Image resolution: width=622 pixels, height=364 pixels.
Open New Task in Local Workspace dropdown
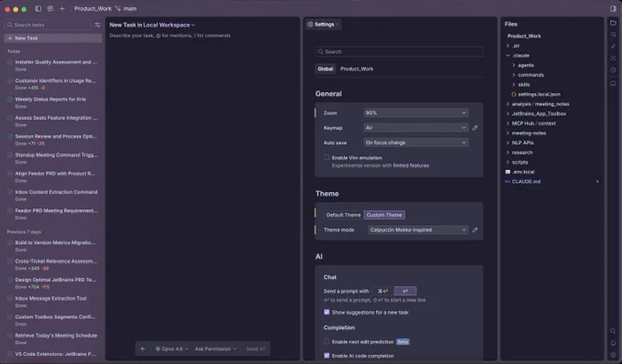click(152, 25)
